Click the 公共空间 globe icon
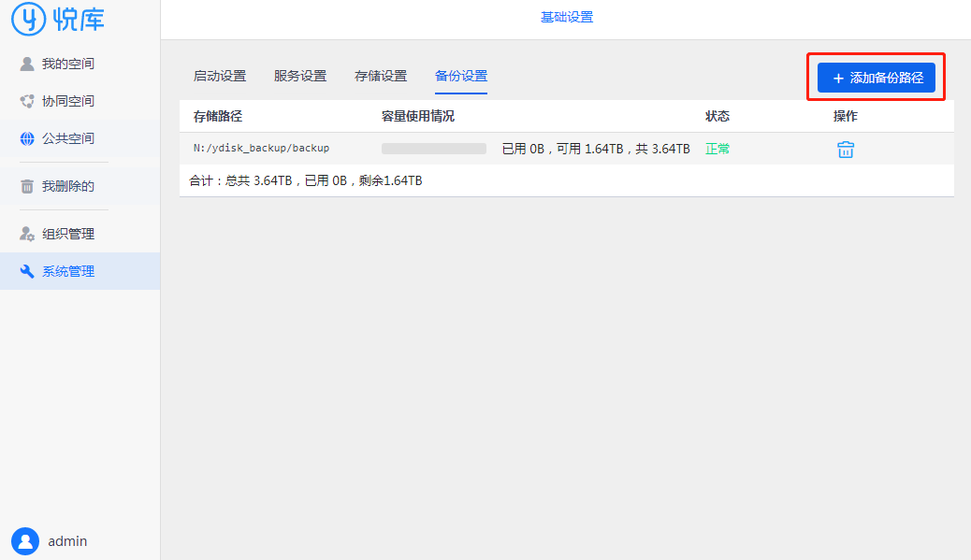Screen dimensions: 971x560 26,138
